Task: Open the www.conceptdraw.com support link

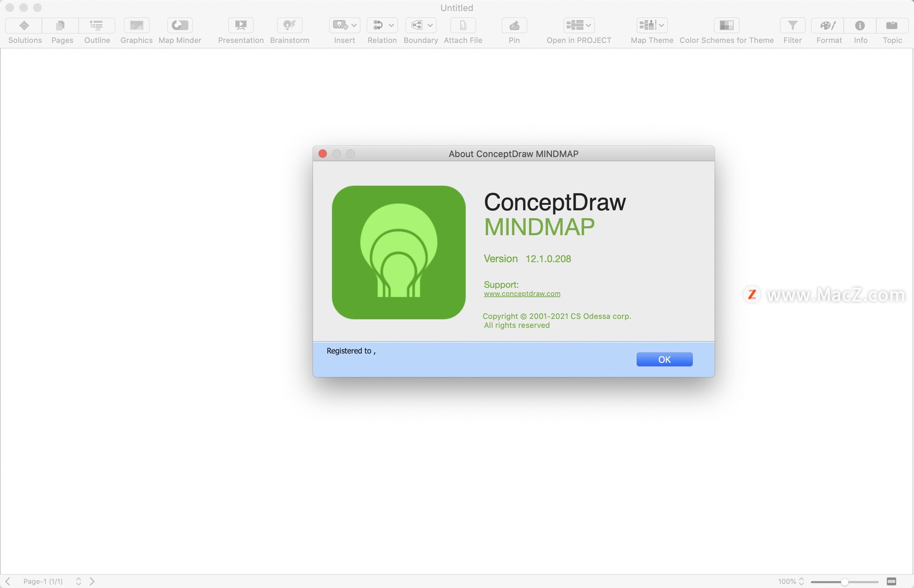Action: pyautogui.click(x=522, y=294)
